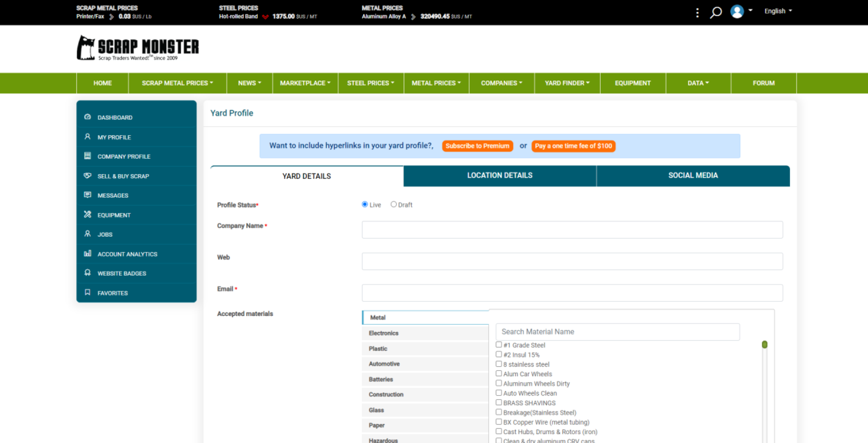Screen dimensions: 868x443
Task: Open the three-dot more options menu
Action: (x=697, y=13)
